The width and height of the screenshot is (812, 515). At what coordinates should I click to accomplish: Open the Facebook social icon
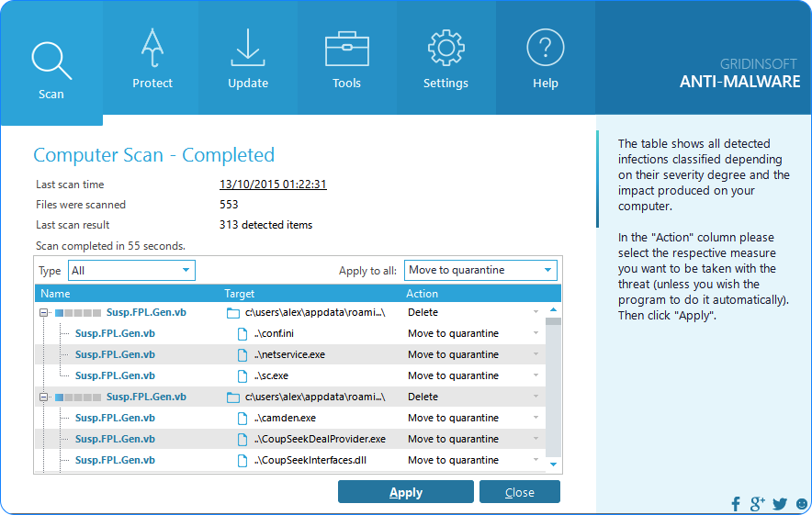(x=736, y=503)
